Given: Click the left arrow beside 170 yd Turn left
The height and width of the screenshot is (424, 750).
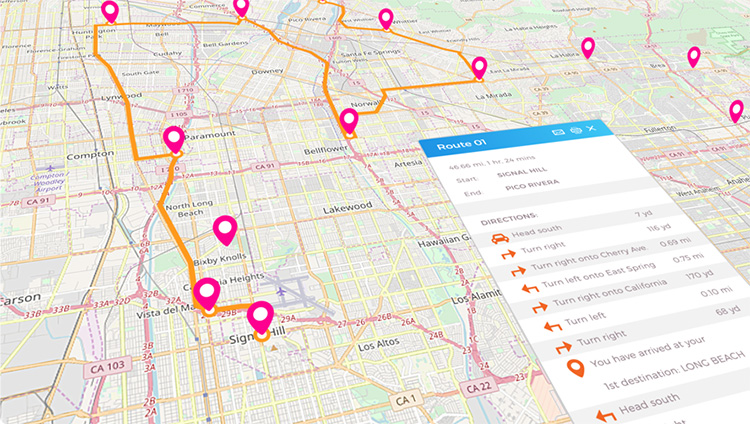Looking at the screenshot, I should tap(553, 327).
